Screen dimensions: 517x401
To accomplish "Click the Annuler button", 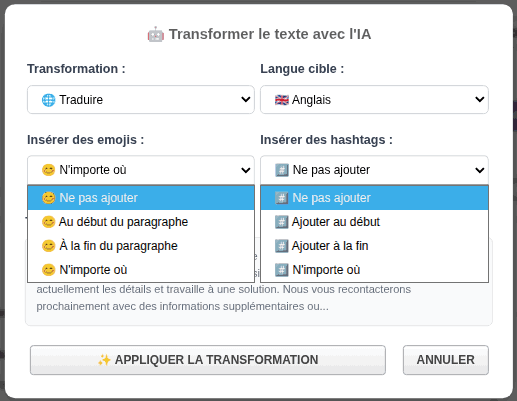I will tap(446, 360).
